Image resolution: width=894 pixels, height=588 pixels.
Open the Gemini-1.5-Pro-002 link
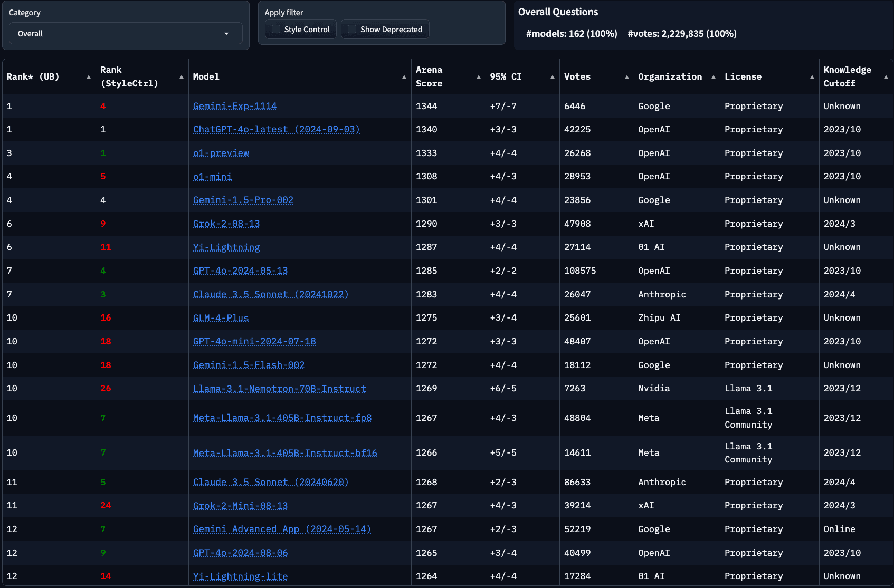pyautogui.click(x=243, y=200)
